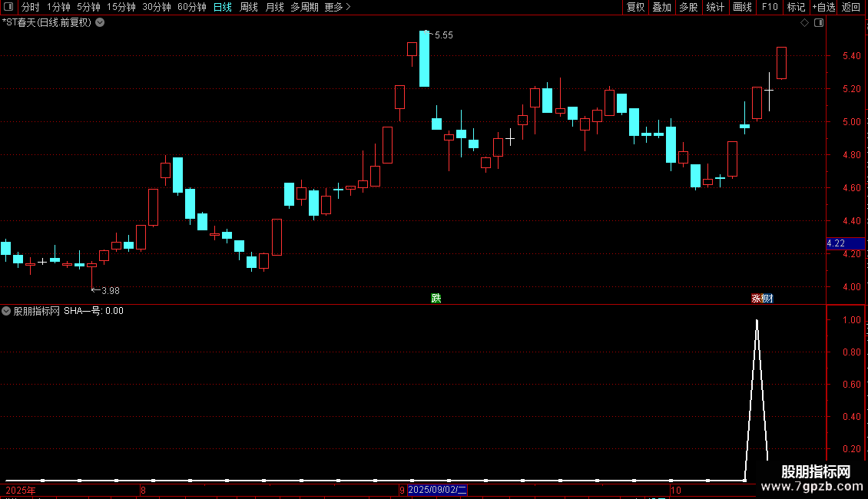Viewport: 868px width, 499px height.
Task: Open 多周期 multi-period view
Action: coord(304,7)
